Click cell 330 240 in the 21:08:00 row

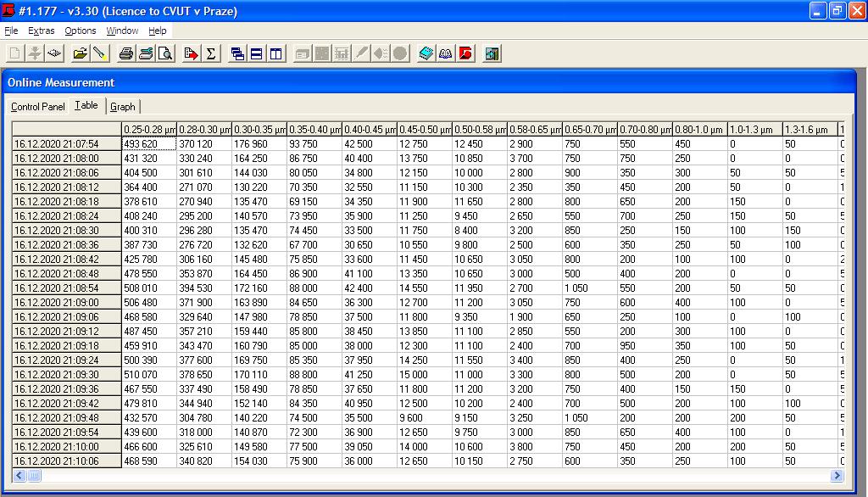click(204, 159)
